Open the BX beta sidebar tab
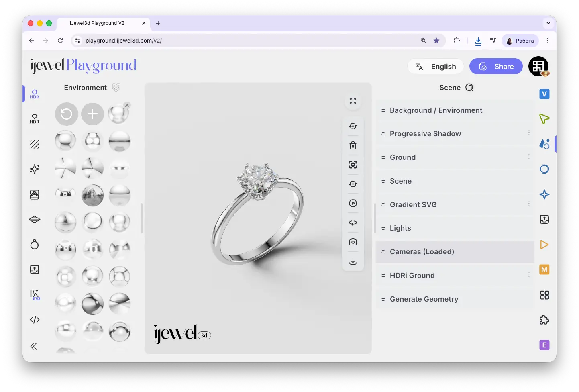 [35, 295]
